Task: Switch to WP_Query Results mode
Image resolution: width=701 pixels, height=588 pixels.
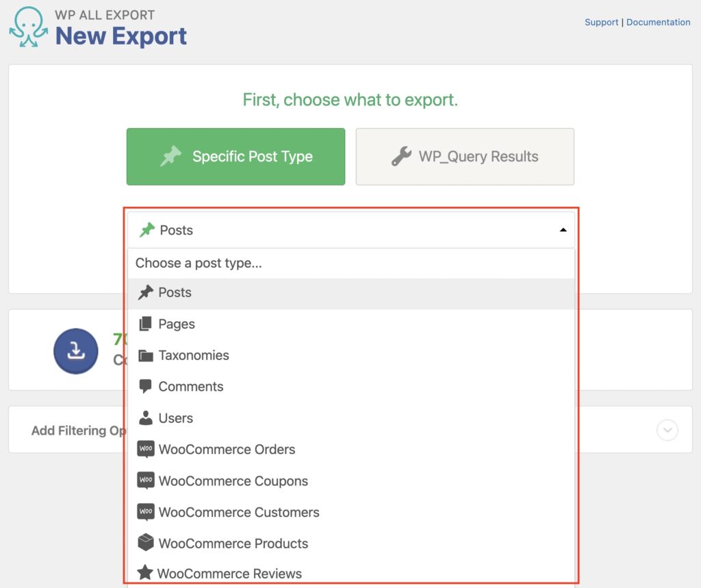Action: pyautogui.click(x=465, y=156)
